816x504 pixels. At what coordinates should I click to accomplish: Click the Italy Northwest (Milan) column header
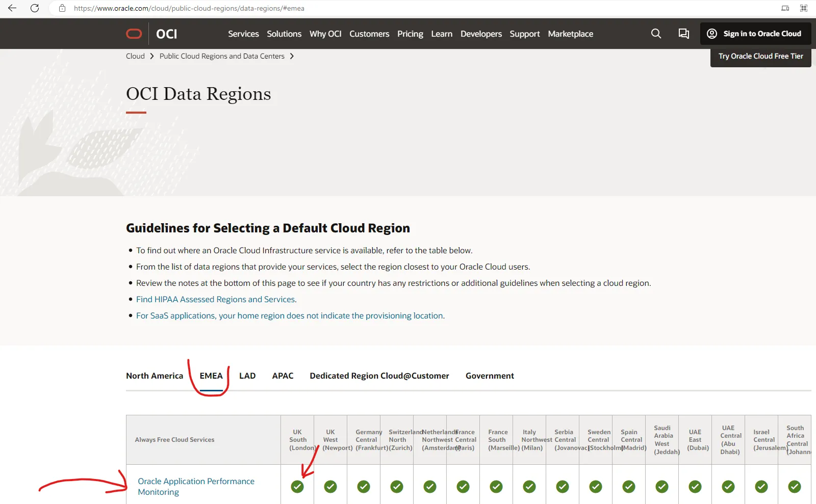(x=529, y=440)
